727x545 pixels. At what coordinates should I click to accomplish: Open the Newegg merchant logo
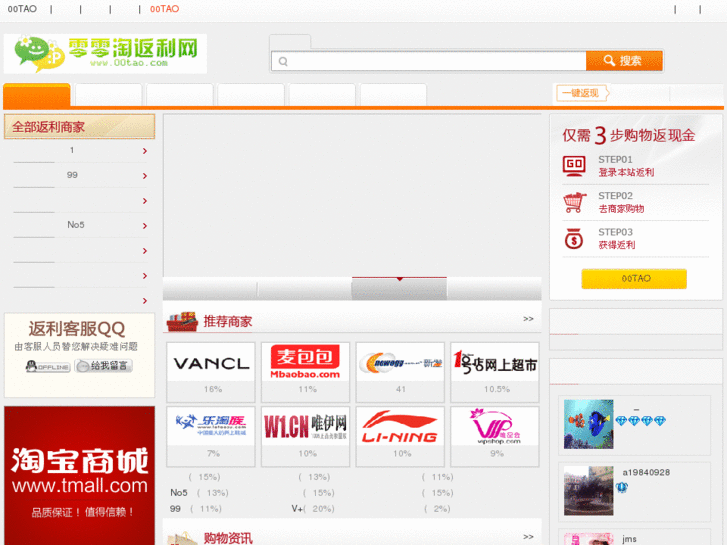[400, 363]
